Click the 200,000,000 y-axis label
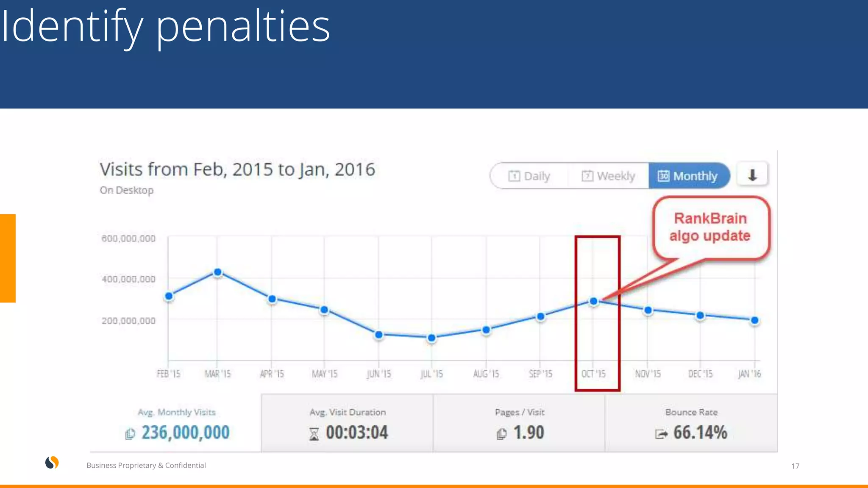Viewport: 868px width, 488px height. [128, 321]
